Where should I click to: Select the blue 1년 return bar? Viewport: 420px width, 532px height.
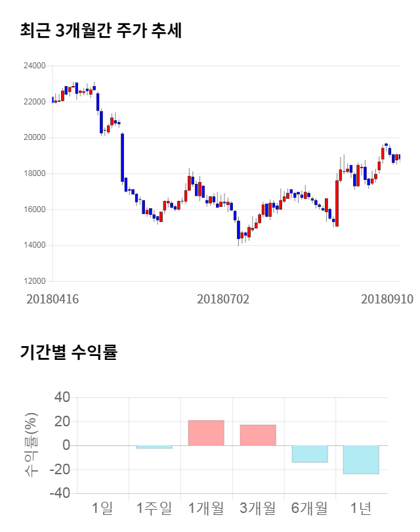click(361, 460)
